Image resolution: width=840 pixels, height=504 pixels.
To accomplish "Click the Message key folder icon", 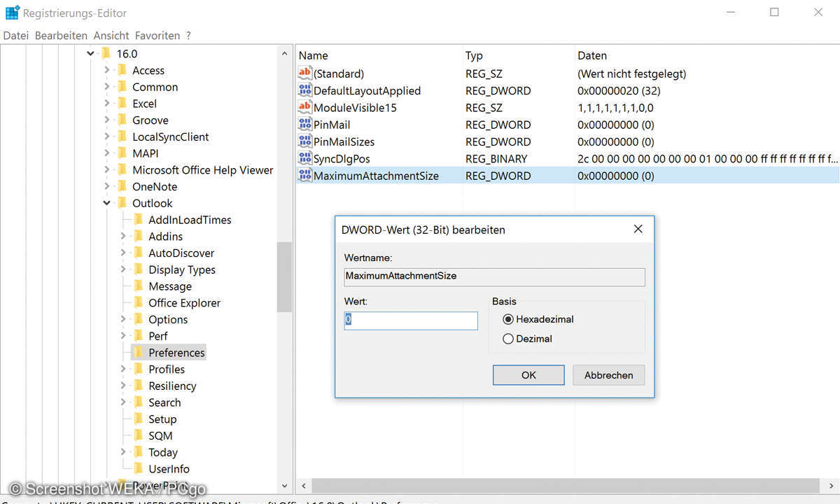I will 138,286.
